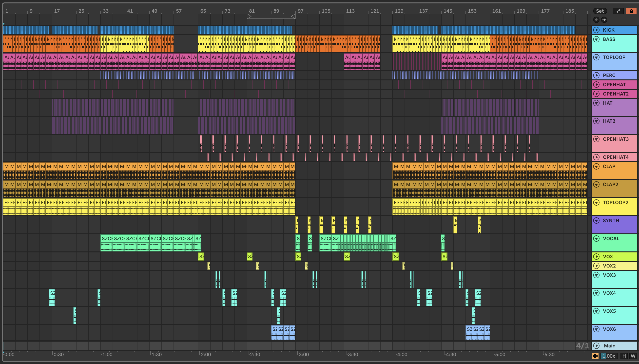Jump to Next Locator arrow
This screenshot has width=639, height=364.
click(604, 19)
